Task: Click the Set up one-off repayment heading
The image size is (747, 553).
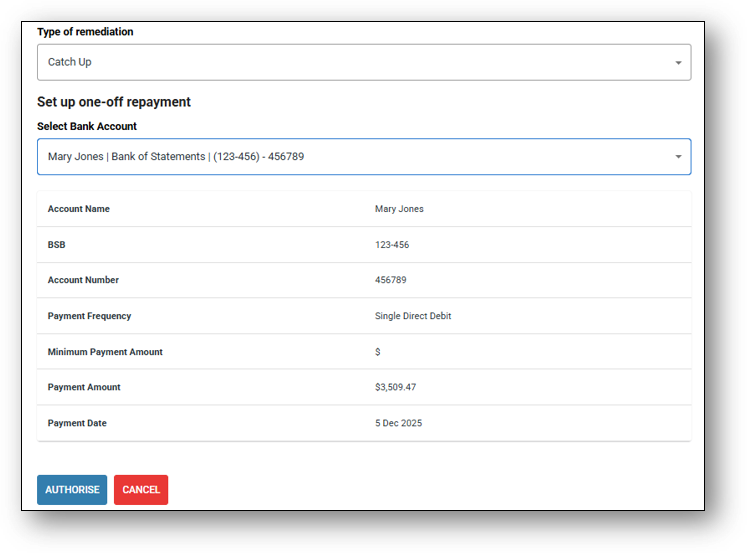Action: (x=114, y=102)
